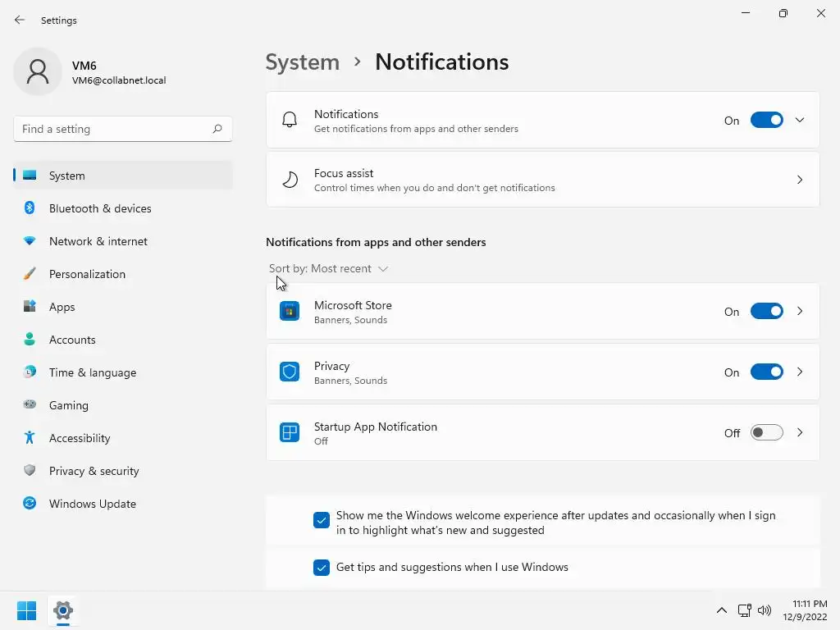840x630 pixels.
Task: Uncheck Get tips and suggestions checkbox
Action: [322, 567]
